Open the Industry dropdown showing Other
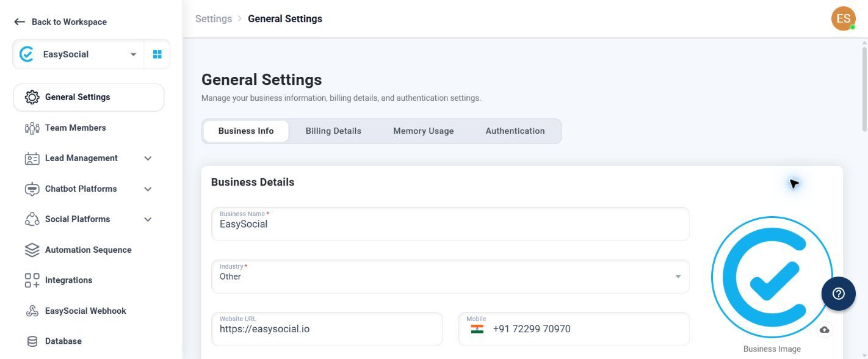The width and height of the screenshot is (868, 359). (450, 277)
